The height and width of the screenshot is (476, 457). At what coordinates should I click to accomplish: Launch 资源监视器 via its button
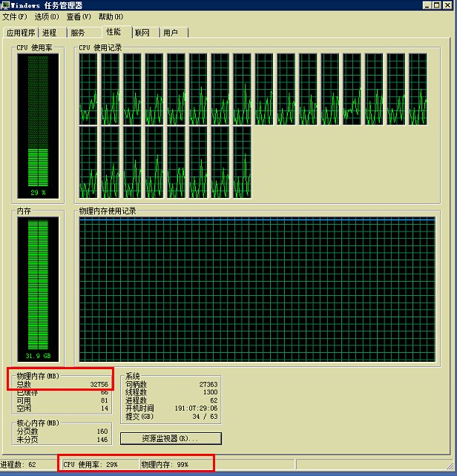pyautogui.click(x=171, y=438)
